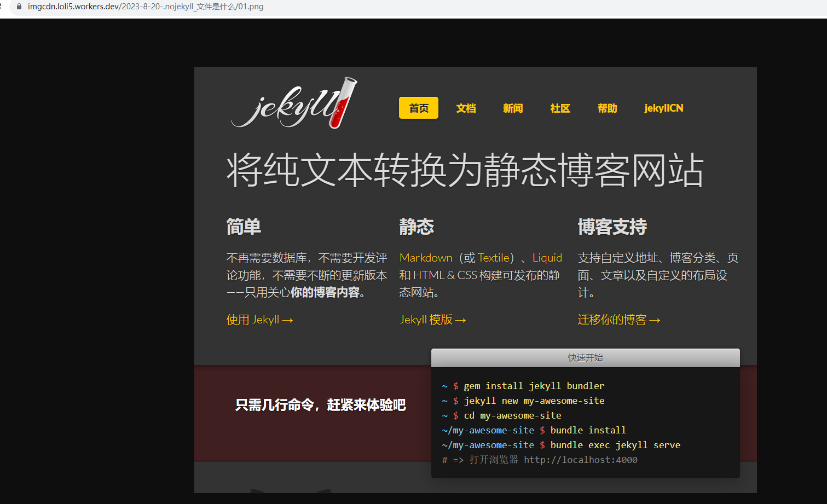Click the http://localhost:4000 comment line

pyautogui.click(x=540, y=460)
